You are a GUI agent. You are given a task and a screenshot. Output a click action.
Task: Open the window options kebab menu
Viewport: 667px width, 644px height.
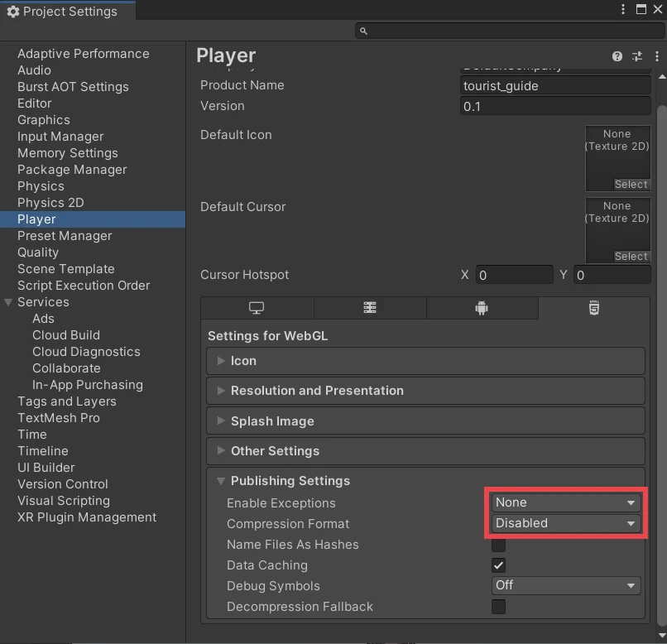pos(623,9)
